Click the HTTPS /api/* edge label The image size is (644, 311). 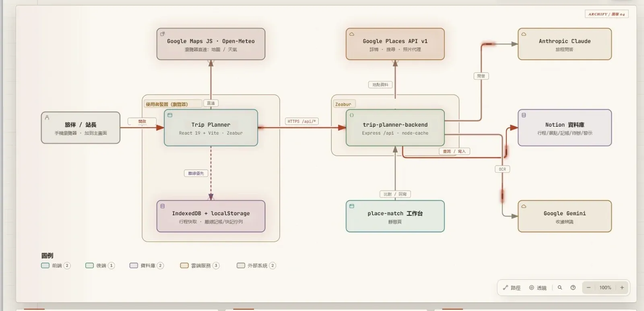pos(302,121)
